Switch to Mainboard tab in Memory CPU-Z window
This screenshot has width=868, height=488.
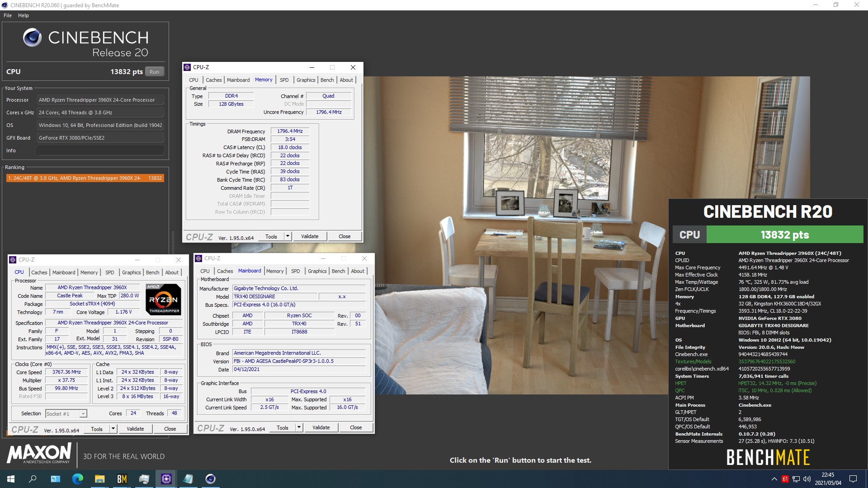click(x=238, y=80)
